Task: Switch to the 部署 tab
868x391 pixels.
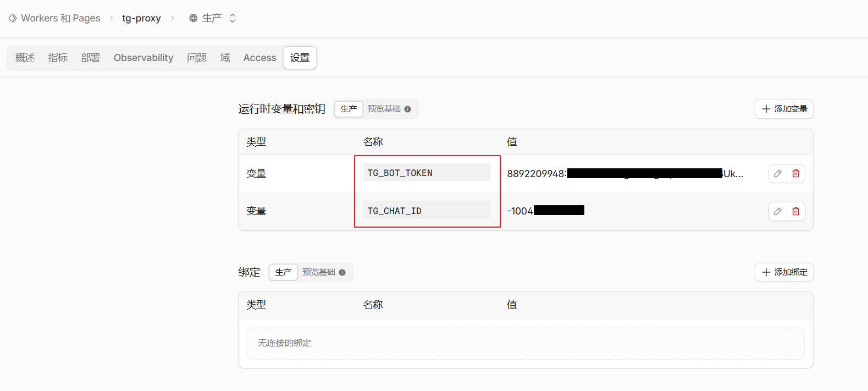Action: tap(90, 58)
